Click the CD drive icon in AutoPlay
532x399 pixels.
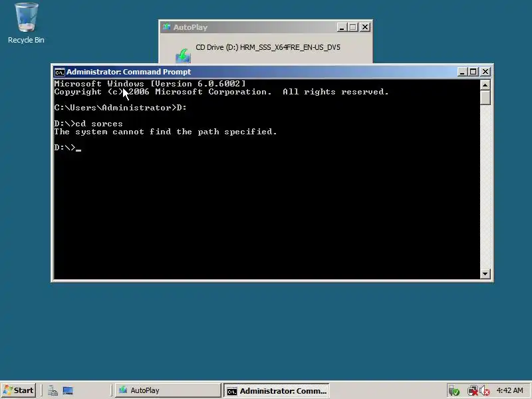point(184,56)
